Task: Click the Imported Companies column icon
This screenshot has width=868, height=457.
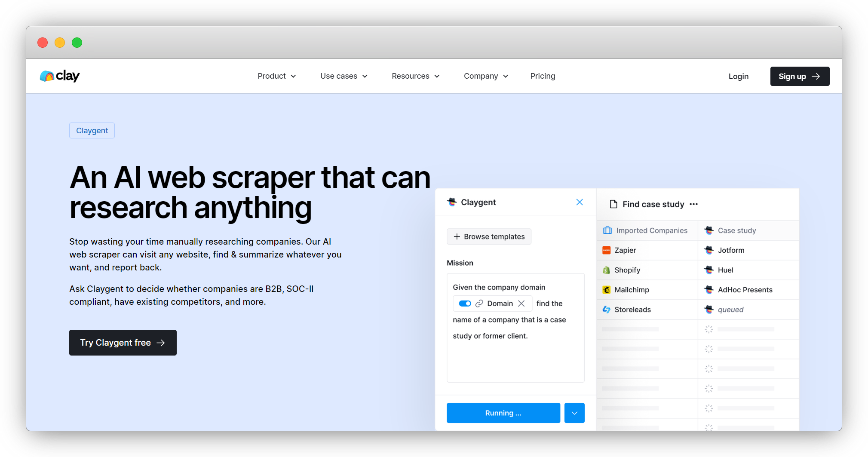Action: point(607,230)
